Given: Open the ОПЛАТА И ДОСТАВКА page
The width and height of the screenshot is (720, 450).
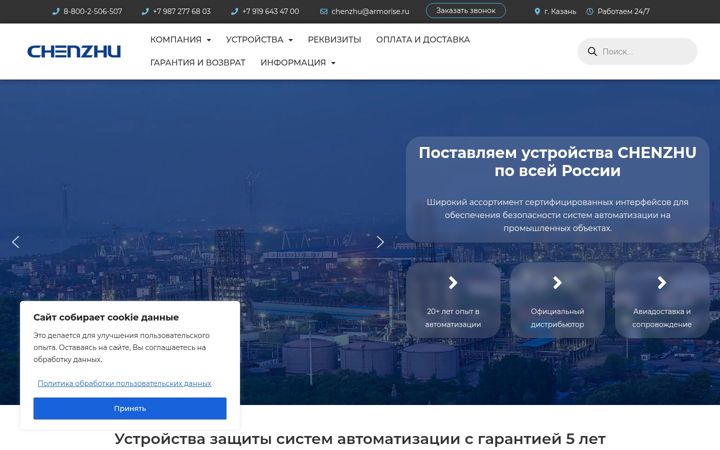Looking at the screenshot, I should tap(423, 39).
